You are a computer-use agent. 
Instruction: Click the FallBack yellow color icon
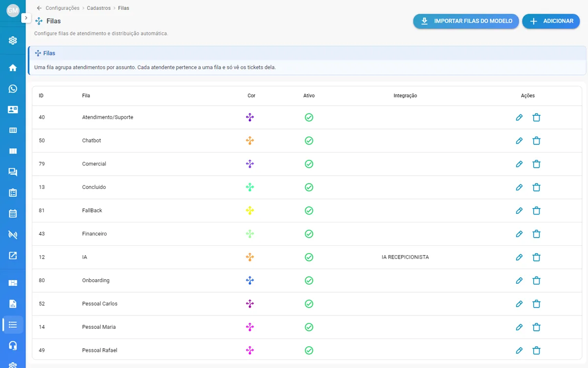point(250,210)
